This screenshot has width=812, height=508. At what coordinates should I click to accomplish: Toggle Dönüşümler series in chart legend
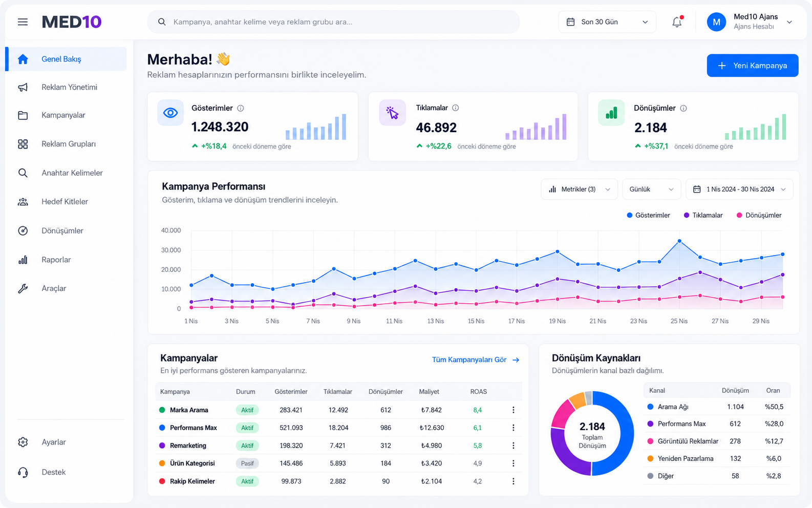759,215
